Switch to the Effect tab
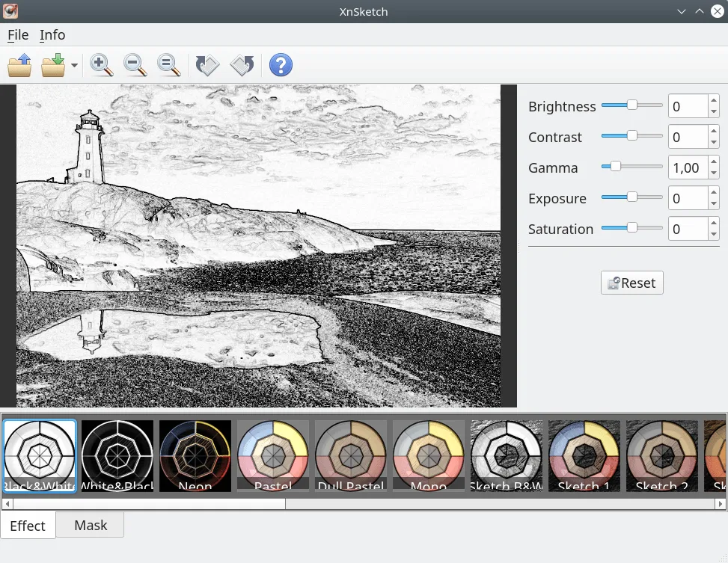This screenshot has width=728, height=563. pos(28,526)
